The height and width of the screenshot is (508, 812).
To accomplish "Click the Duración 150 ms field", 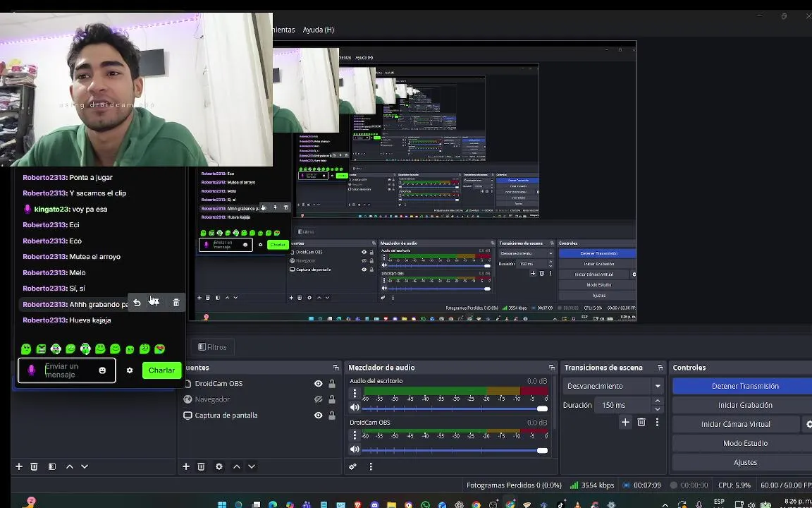I will (622, 405).
